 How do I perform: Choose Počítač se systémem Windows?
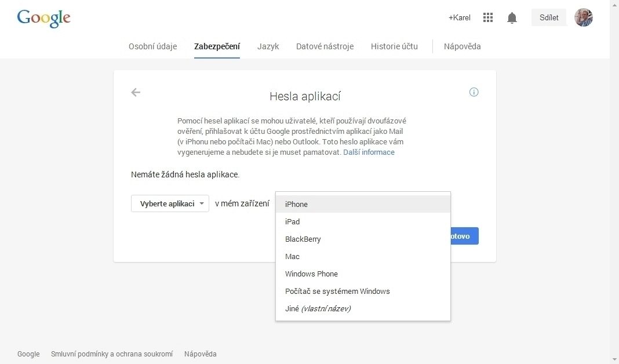363,291
